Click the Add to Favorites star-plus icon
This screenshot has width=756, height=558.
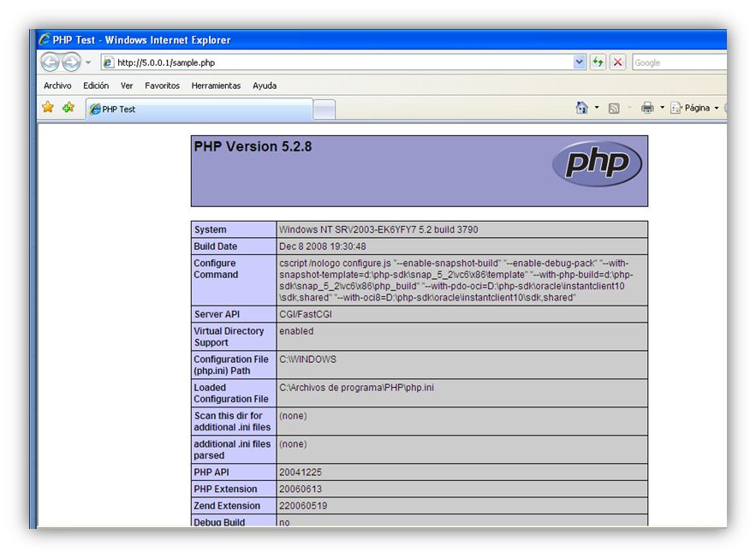coord(68,107)
